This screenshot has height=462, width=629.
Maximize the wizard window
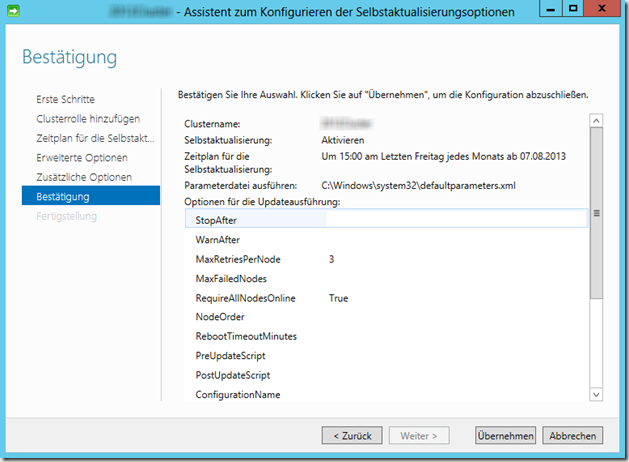pyautogui.click(x=573, y=8)
